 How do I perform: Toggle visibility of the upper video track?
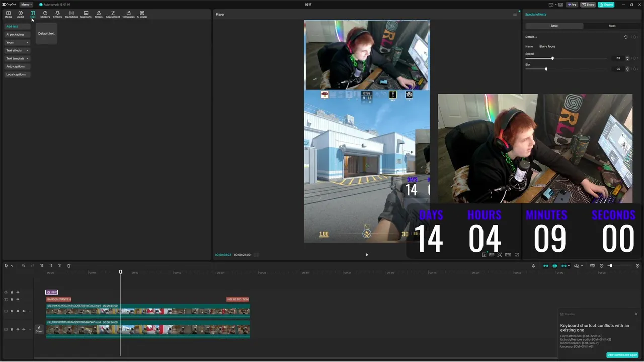click(x=18, y=311)
